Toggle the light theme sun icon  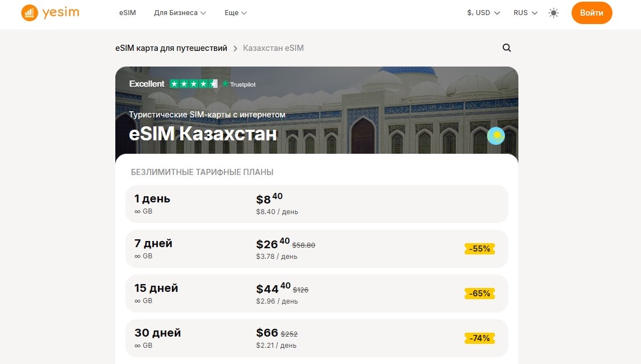point(553,12)
